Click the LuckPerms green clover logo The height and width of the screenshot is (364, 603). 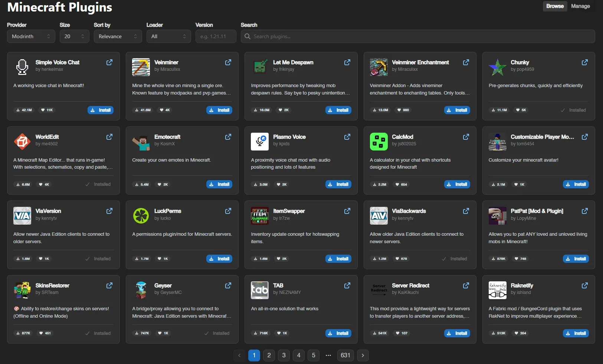141,216
